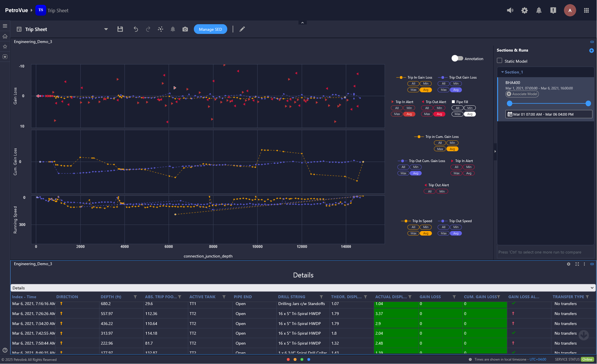Click the Associate Model button
Viewport: 597px width, 364px height.
[522, 94]
